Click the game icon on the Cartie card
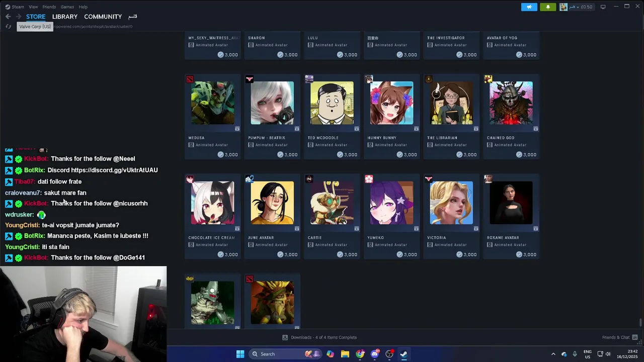 pyautogui.click(x=309, y=179)
